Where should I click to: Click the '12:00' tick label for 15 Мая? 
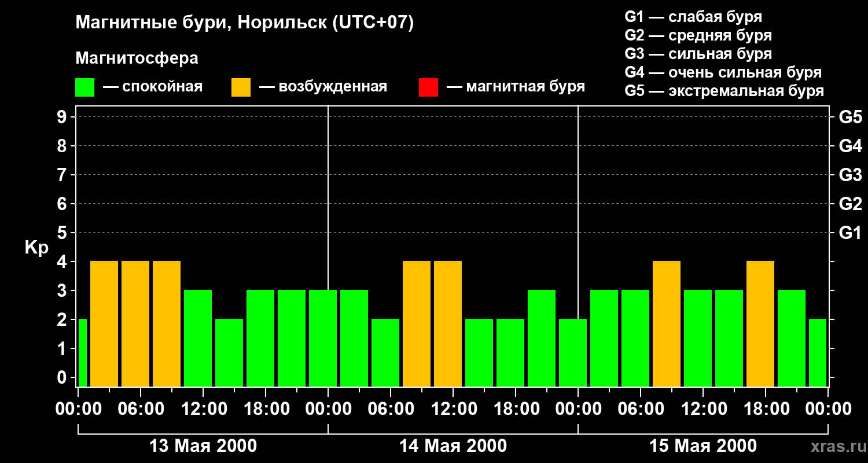[703, 409]
